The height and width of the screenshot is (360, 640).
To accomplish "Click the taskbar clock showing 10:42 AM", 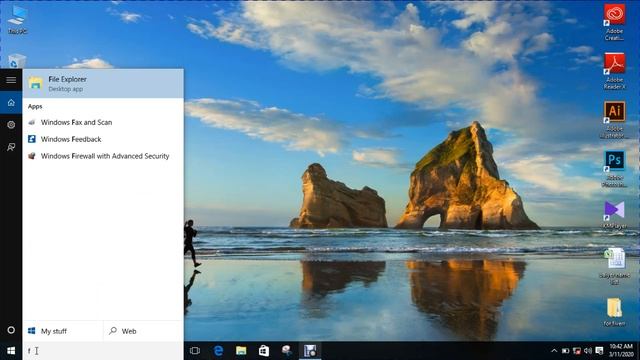I will (621, 351).
